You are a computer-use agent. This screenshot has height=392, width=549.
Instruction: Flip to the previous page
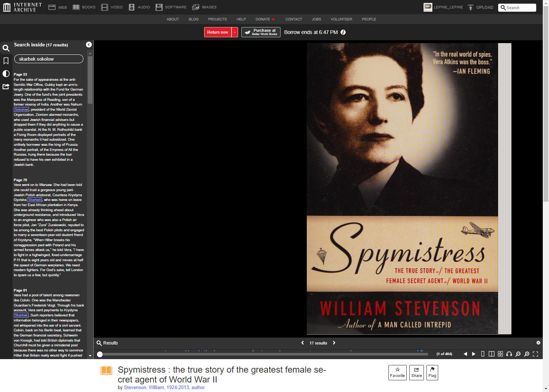pyautogui.click(x=465, y=354)
